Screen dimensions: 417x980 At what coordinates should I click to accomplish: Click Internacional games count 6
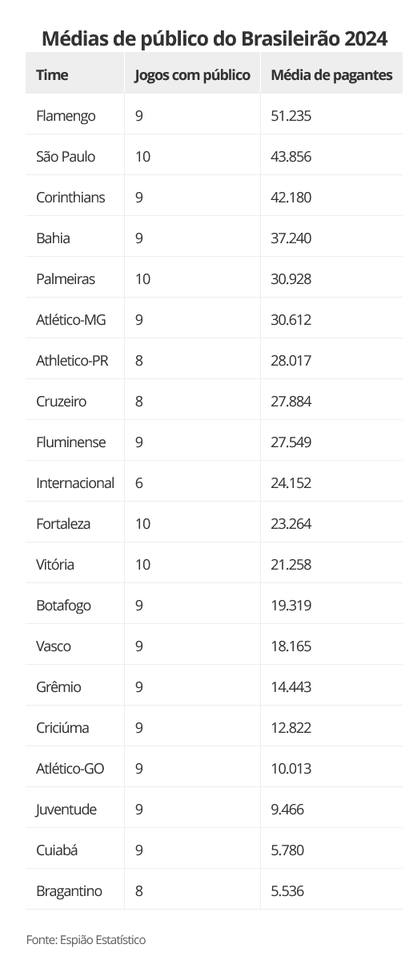click(x=139, y=483)
